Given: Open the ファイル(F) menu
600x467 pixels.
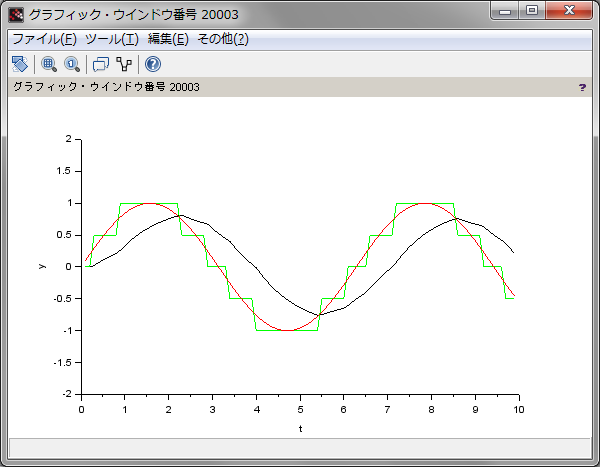Looking at the screenshot, I should [x=44, y=39].
